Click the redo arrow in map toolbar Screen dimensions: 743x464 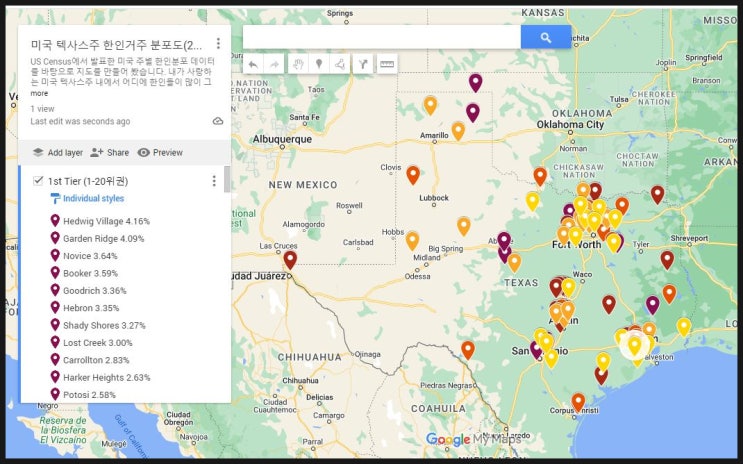point(275,64)
